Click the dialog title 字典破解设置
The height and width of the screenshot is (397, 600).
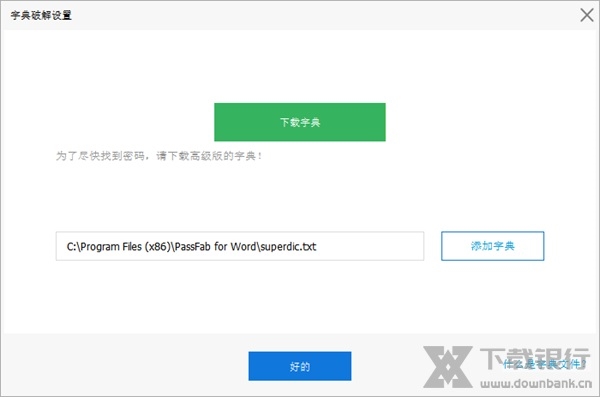point(41,15)
